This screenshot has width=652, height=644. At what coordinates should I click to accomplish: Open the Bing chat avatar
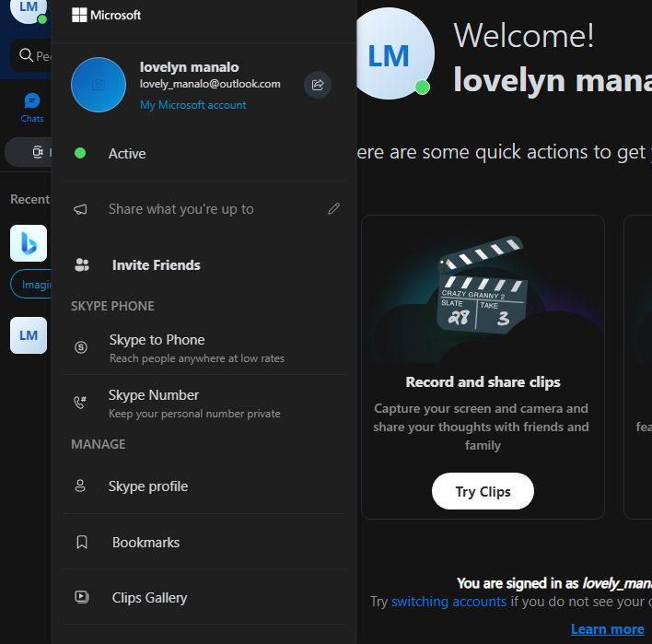click(29, 243)
